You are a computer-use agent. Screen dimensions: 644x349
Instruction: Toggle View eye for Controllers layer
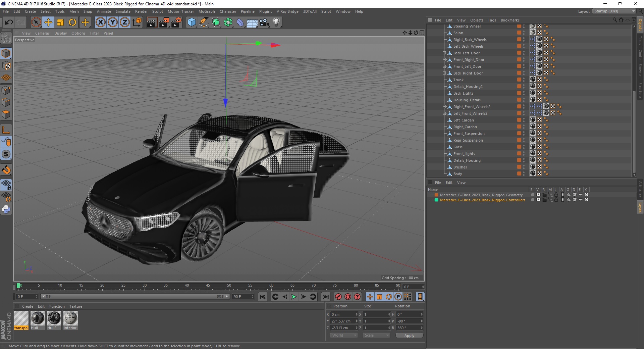point(538,200)
